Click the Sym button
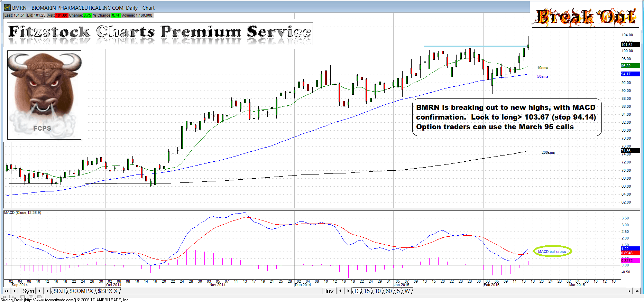Viewport: 644px width, 302px height. (28, 291)
